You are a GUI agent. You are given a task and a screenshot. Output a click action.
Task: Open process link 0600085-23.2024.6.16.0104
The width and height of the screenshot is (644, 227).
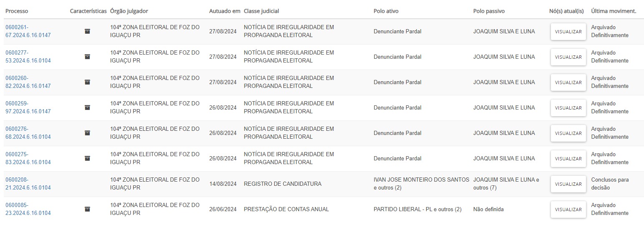(28, 209)
